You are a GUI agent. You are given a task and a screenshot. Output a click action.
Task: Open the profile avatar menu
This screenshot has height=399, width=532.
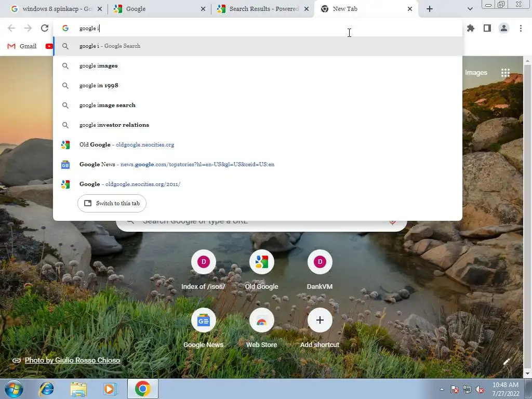click(x=504, y=28)
